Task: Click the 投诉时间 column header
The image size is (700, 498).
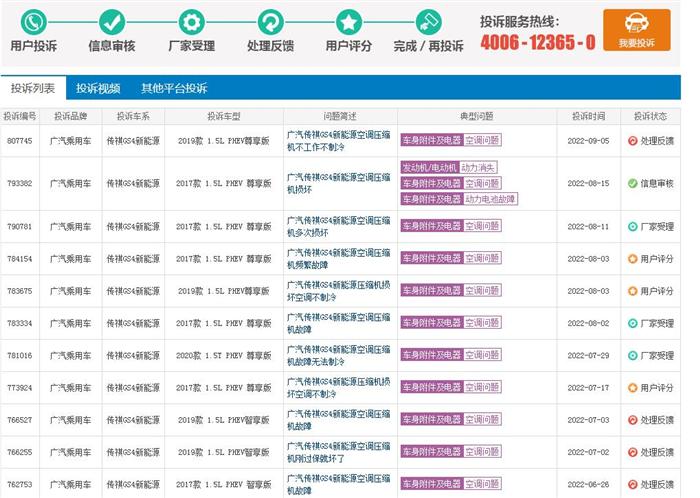Action: (x=588, y=115)
